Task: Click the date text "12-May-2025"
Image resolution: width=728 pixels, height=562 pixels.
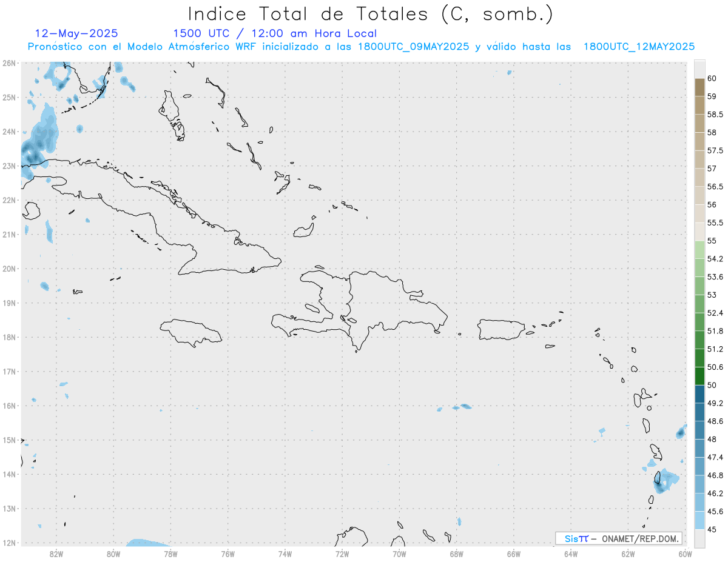Action: [76, 33]
